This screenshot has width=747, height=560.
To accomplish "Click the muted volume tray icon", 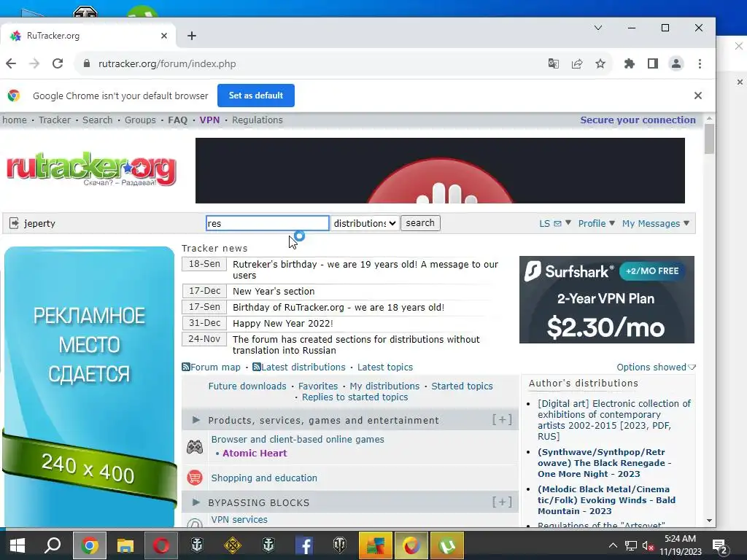I will pyautogui.click(x=648, y=545).
